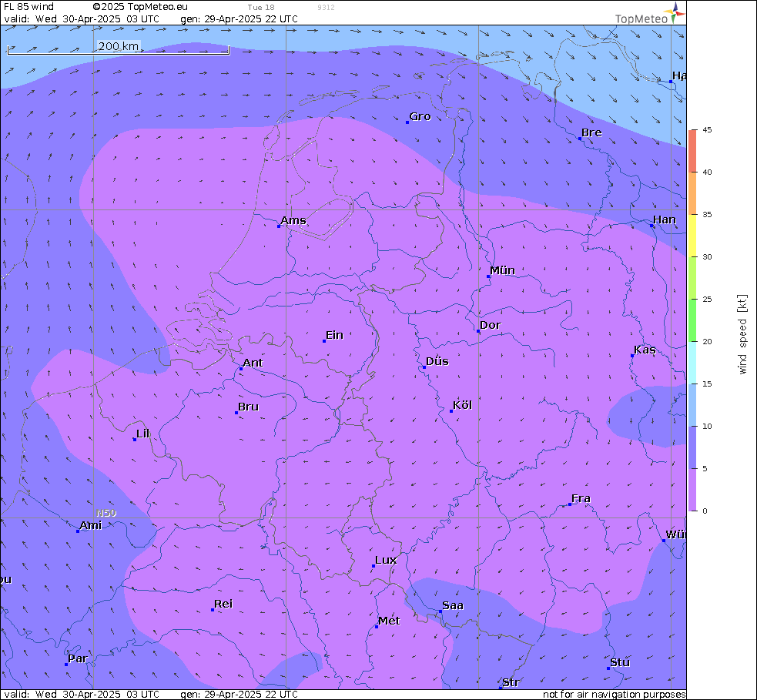
Task: Click the 'Ant' city label
Action: [253, 363]
